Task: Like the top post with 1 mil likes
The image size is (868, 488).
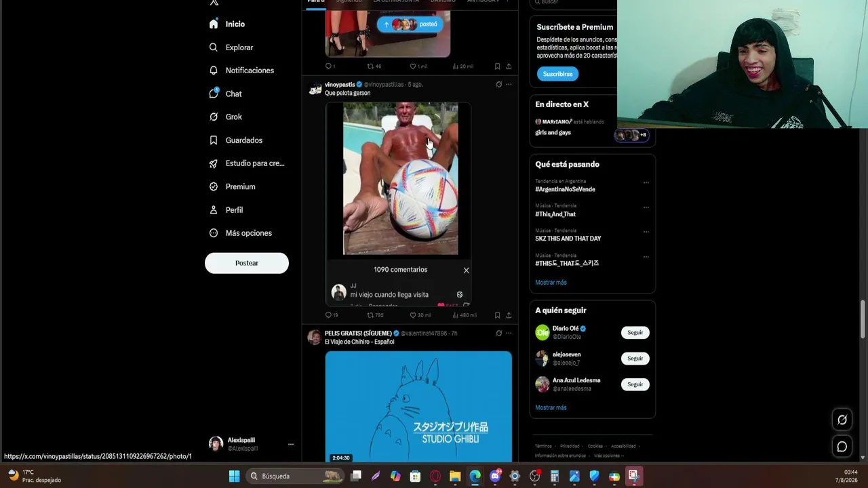Action: [x=418, y=66]
